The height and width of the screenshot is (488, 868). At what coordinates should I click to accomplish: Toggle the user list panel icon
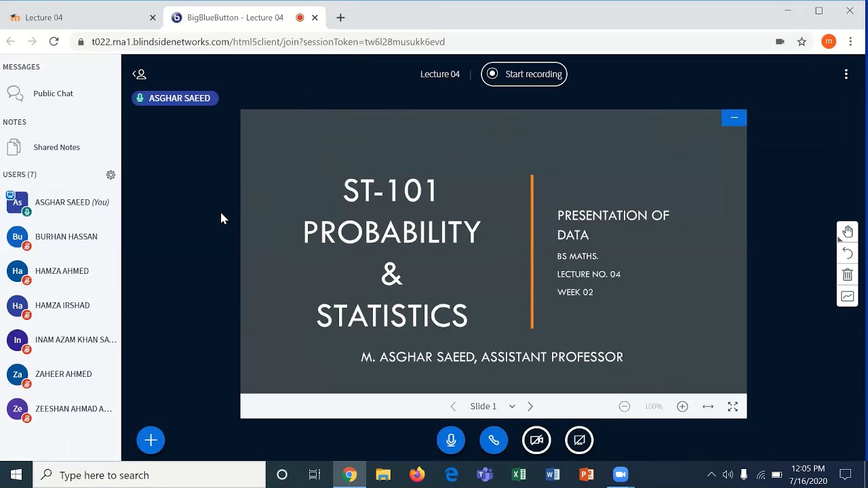(139, 74)
